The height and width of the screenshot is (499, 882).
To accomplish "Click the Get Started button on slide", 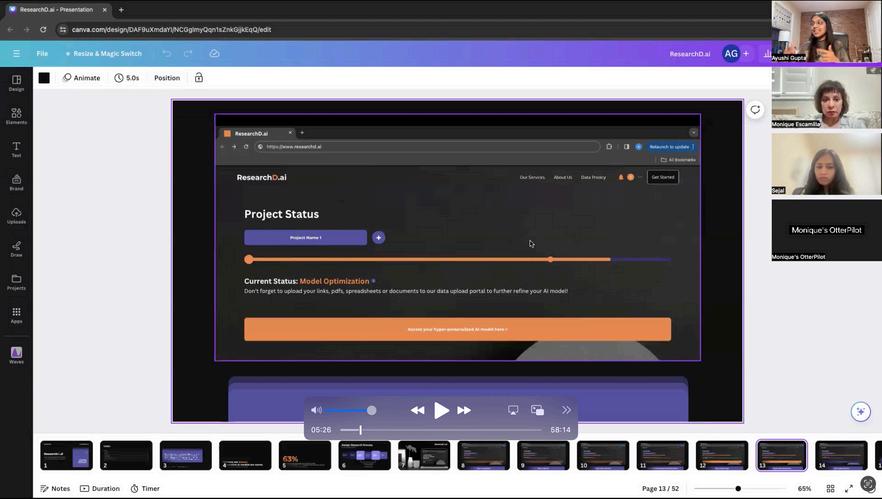I will (663, 177).
